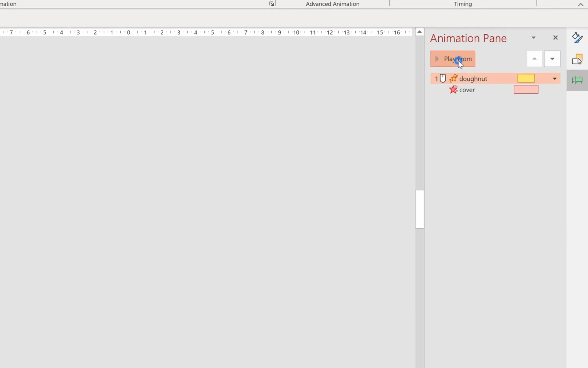
Task: Open the slide selection pane icon below Animation Painter
Action: click(577, 59)
